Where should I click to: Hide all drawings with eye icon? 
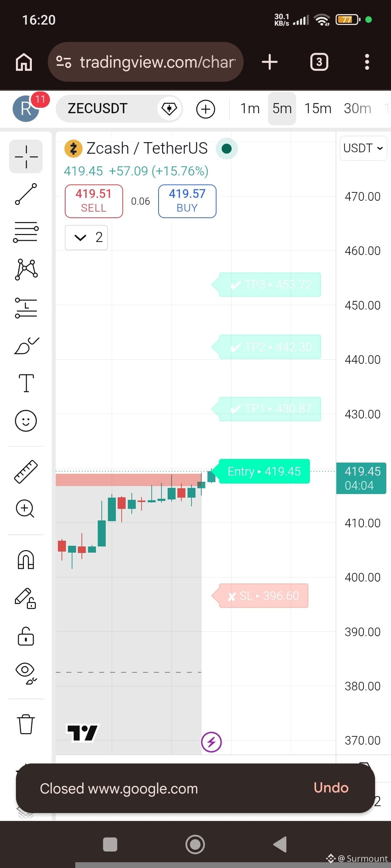click(26, 673)
